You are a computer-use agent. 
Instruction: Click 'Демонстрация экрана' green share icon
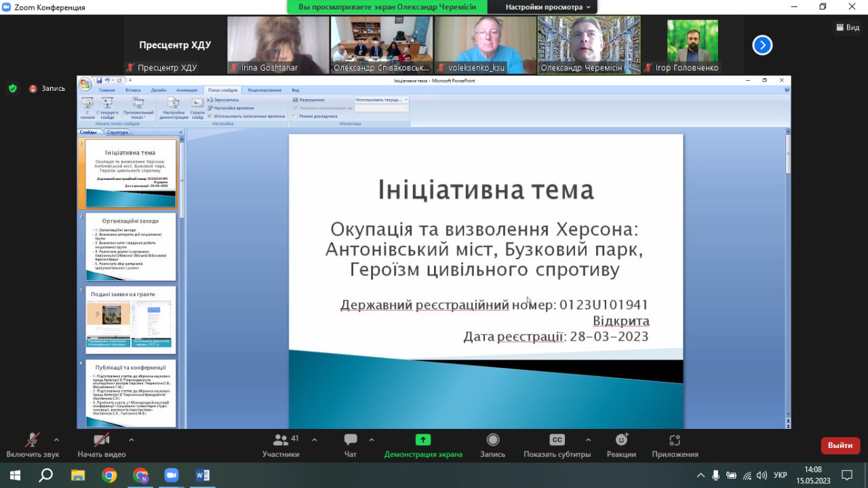(423, 446)
